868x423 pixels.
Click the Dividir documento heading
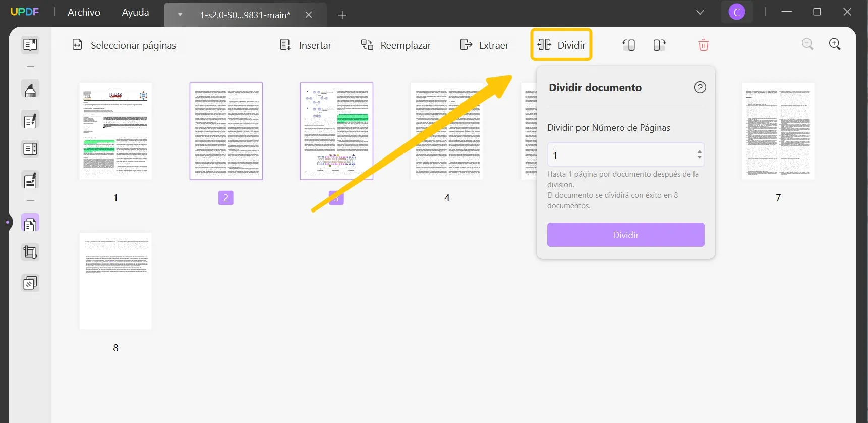click(x=595, y=88)
